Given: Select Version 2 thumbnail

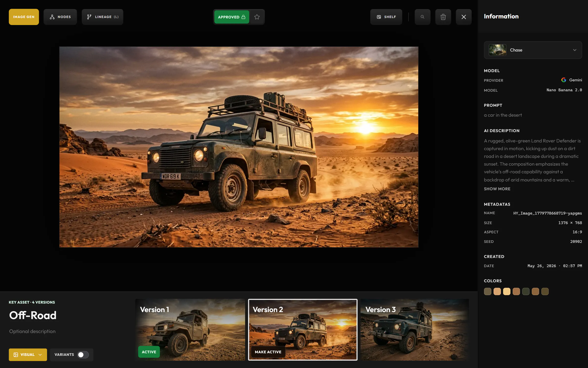Looking at the screenshot, I should coord(303,330).
